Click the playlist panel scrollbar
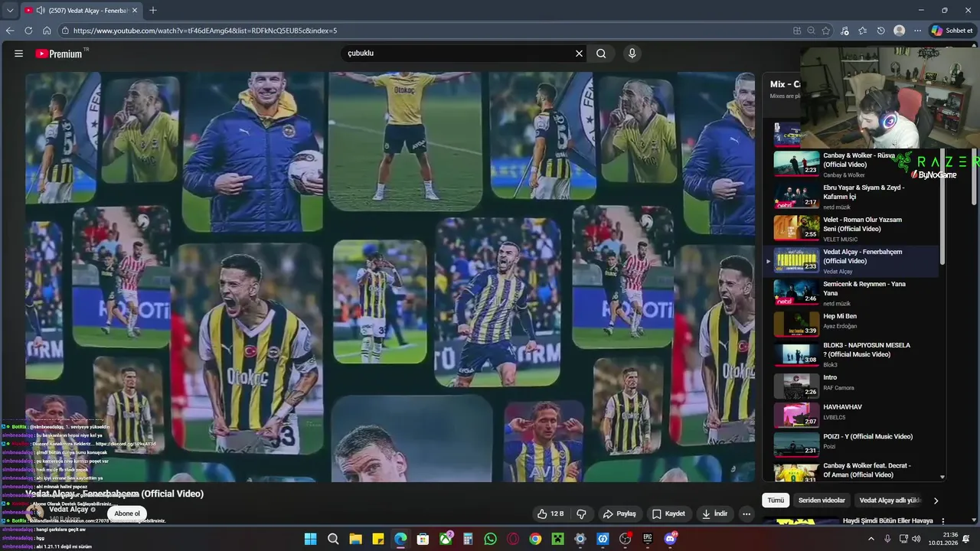 [942, 207]
